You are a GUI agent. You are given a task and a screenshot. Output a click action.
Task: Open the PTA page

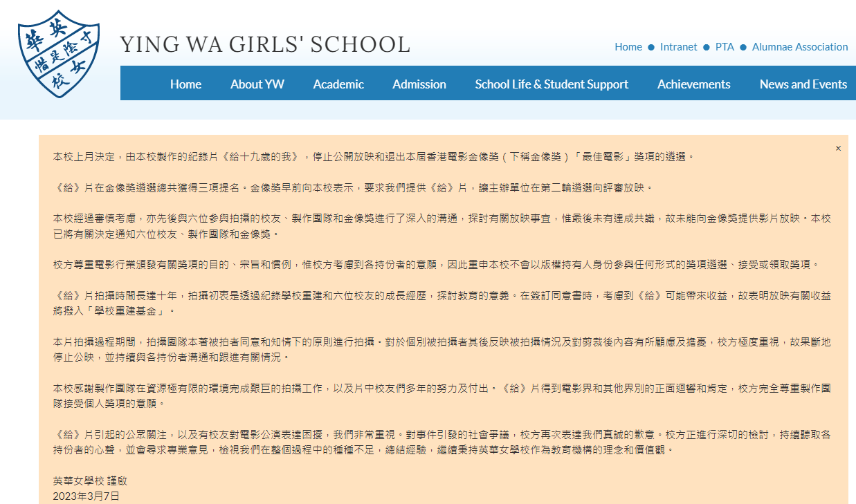(x=724, y=47)
